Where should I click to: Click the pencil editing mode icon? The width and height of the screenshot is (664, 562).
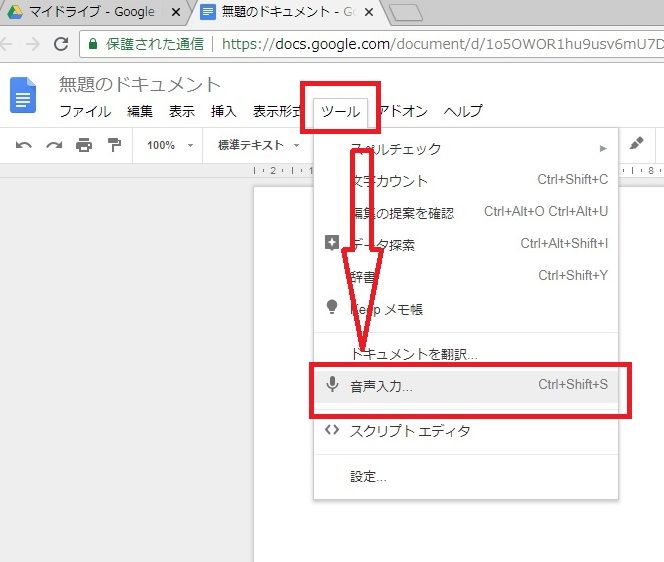pyautogui.click(x=636, y=144)
